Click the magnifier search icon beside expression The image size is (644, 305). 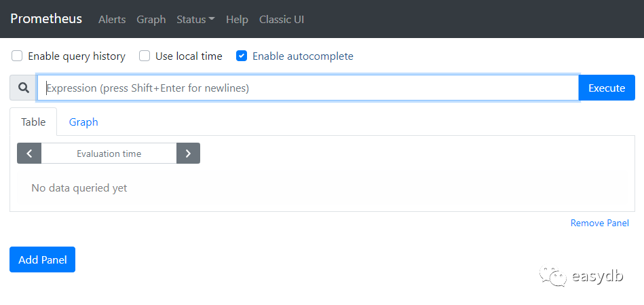[x=24, y=88]
